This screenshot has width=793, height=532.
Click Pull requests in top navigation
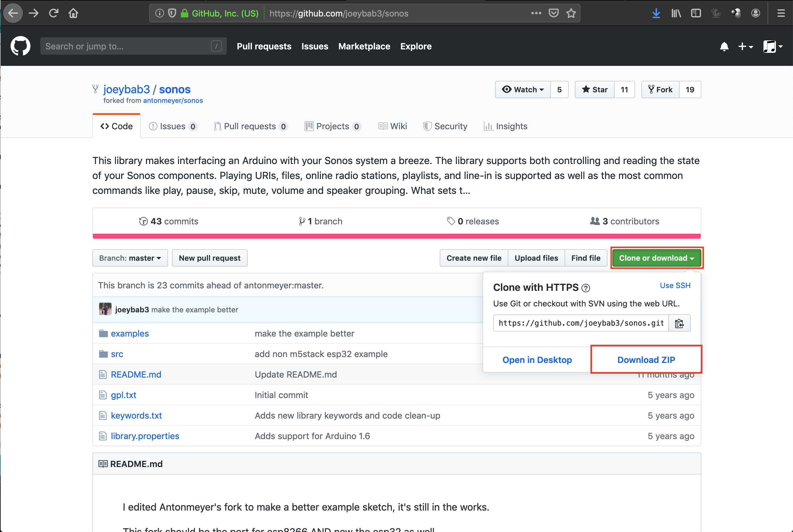(264, 46)
